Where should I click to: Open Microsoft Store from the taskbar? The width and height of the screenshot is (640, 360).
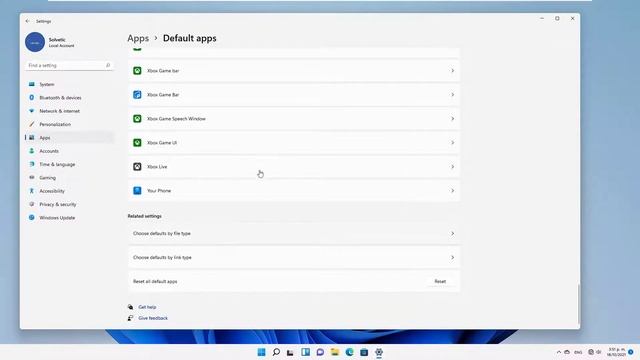pyautogui.click(x=364, y=352)
